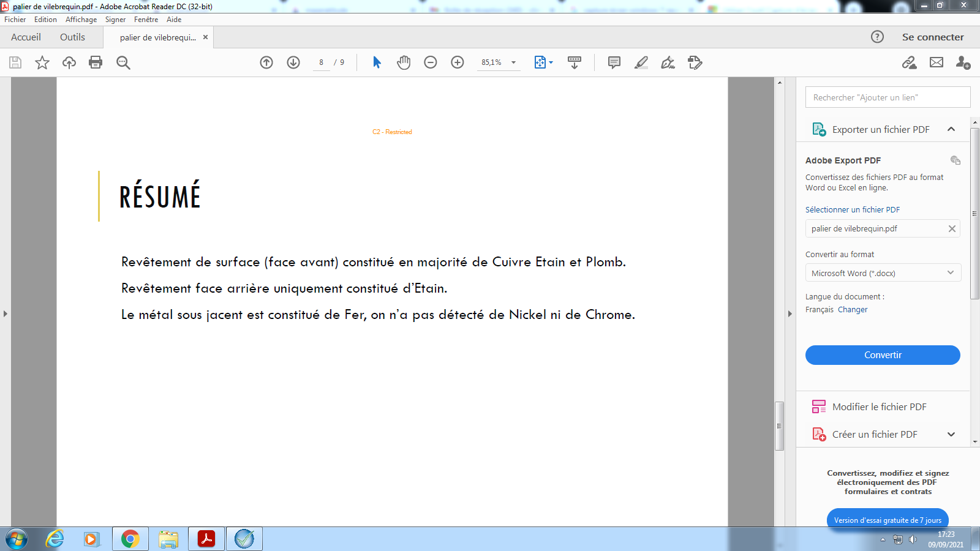Image resolution: width=980 pixels, height=551 pixels.
Task: Choose the highlighter pen tool
Action: click(641, 62)
